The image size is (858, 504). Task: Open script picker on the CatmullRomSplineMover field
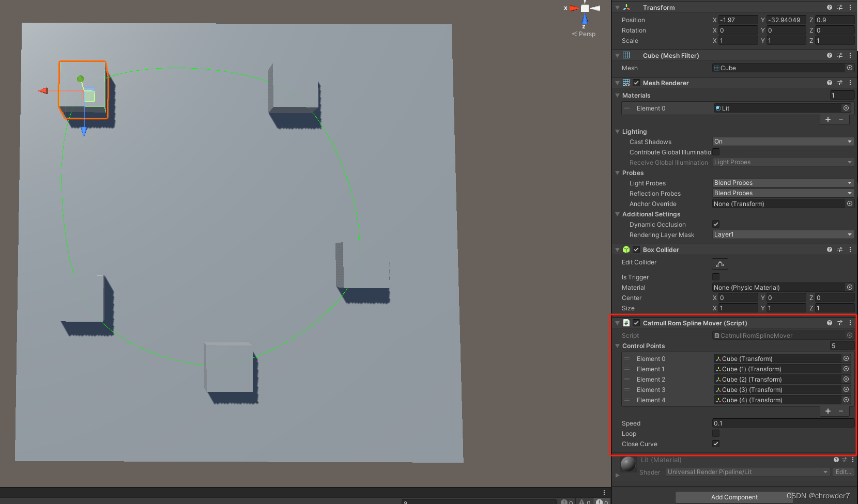pyautogui.click(x=849, y=335)
